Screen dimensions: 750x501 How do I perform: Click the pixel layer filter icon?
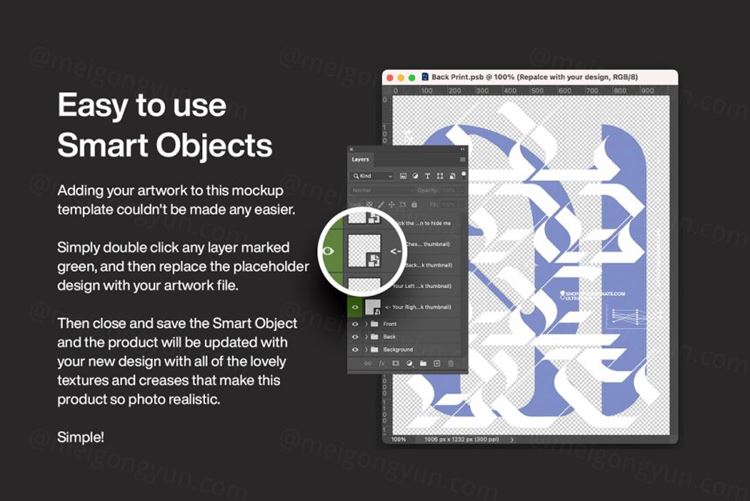[x=402, y=175]
